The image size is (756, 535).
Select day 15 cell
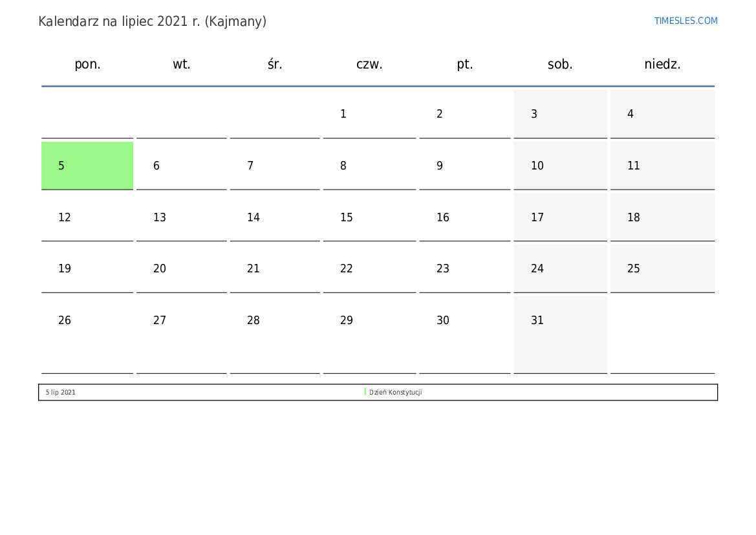(369, 217)
